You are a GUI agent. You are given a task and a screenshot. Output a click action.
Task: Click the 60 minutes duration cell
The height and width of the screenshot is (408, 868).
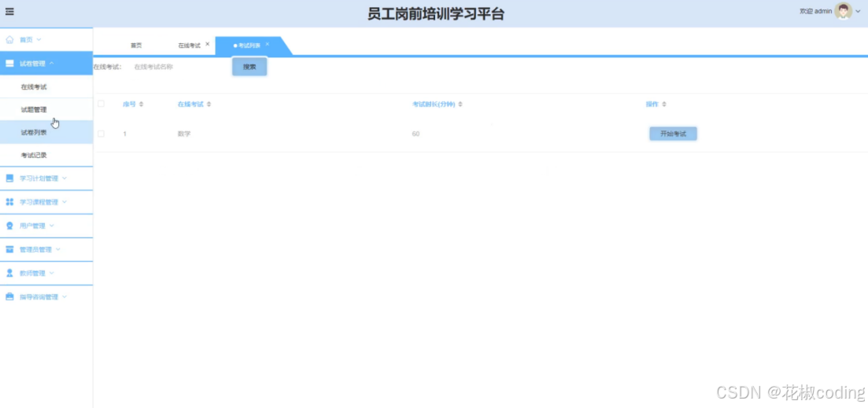[416, 134]
